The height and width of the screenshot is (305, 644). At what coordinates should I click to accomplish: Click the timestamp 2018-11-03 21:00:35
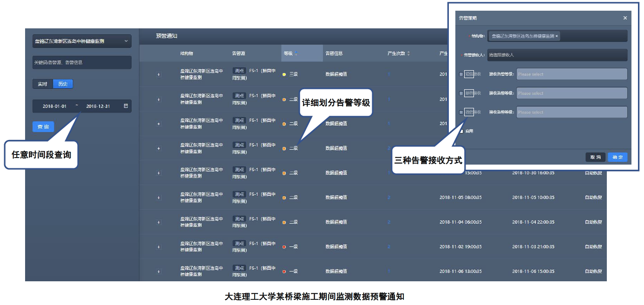(533, 247)
